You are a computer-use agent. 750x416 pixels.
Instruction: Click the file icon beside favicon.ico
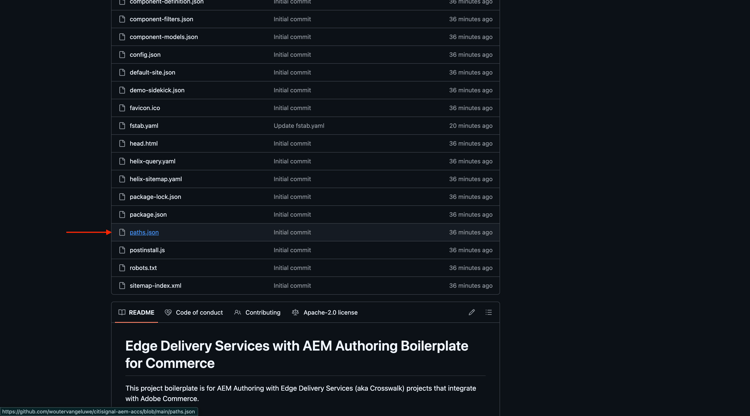[122, 108]
